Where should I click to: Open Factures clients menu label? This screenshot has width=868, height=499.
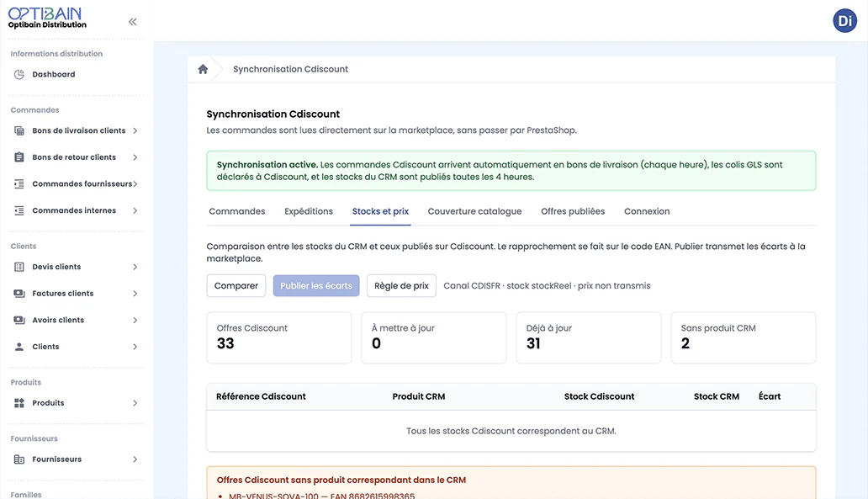tap(62, 294)
